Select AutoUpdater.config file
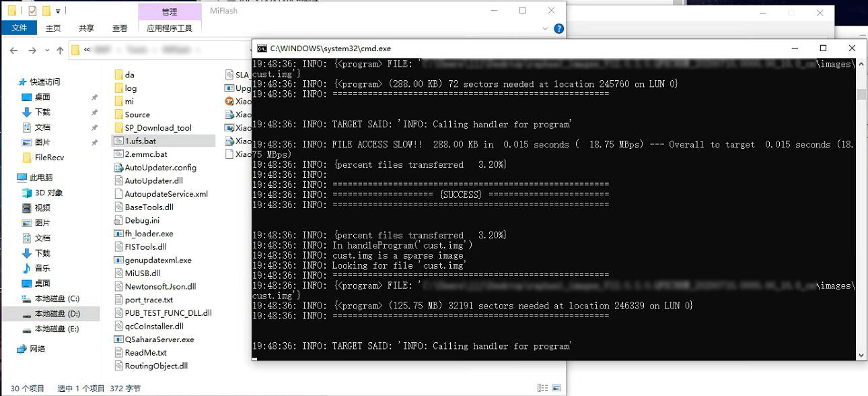Screen dimensions: 868x396 pyautogui.click(x=160, y=168)
